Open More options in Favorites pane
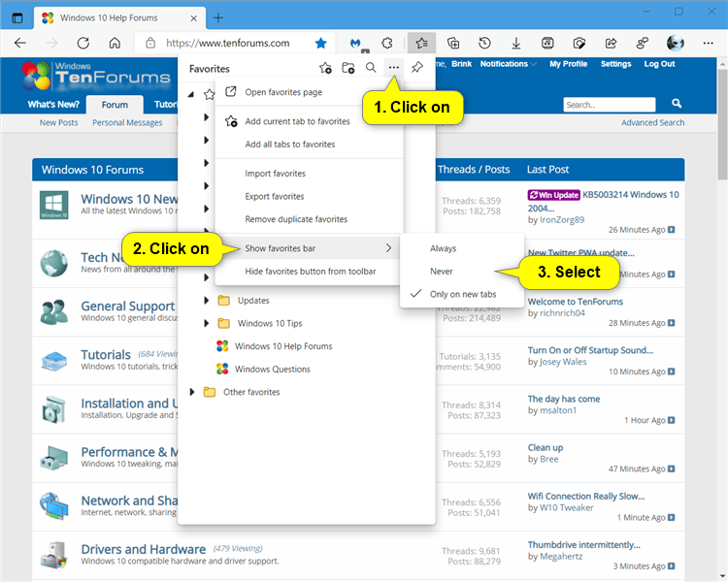The height and width of the screenshot is (582, 728). pos(394,68)
